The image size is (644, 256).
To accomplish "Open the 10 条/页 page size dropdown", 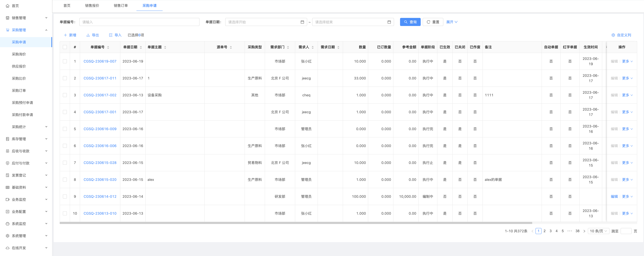I will pyautogui.click(x=598, y=231).
